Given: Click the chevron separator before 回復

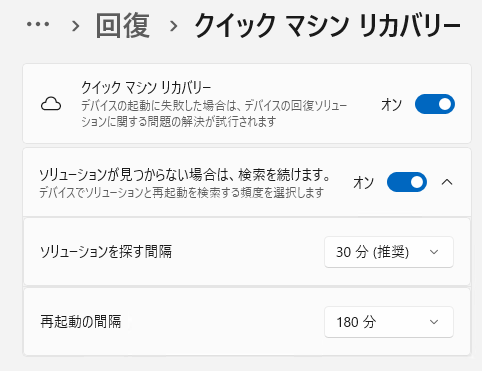Looking at the screenshot, I should coord(76,26).
